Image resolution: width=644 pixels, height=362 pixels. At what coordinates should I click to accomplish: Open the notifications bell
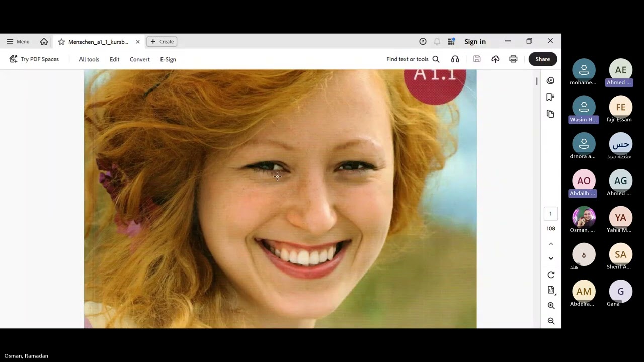pyautogui.click(x=437, y=42)
